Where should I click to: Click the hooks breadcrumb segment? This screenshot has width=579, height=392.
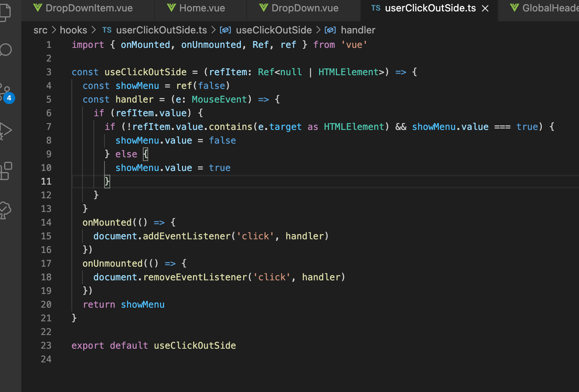tap(73, 30)
